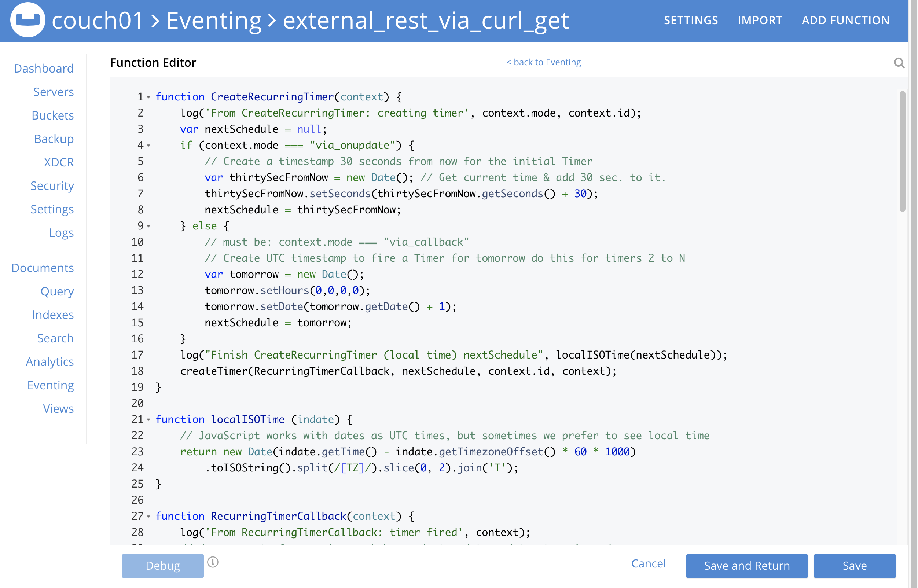
Task: Collapse the RecurringTimerCallback function on line 27
Action: 148,517
